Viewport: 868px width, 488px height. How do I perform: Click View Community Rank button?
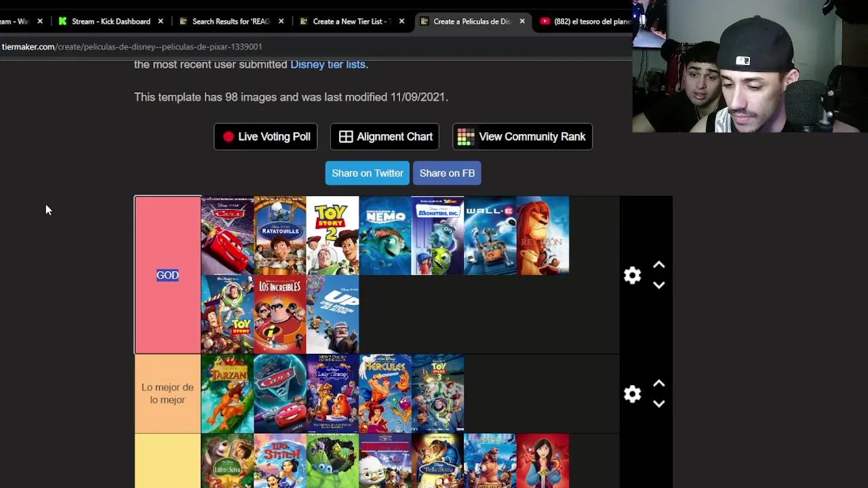pyautogui.click(x=522, y=137)
